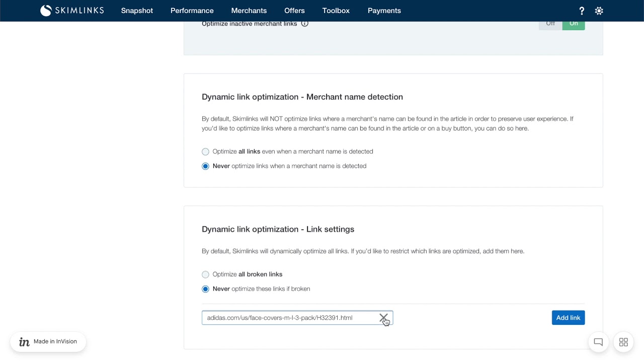Click the Link settings heading

[x=278, y=229]
